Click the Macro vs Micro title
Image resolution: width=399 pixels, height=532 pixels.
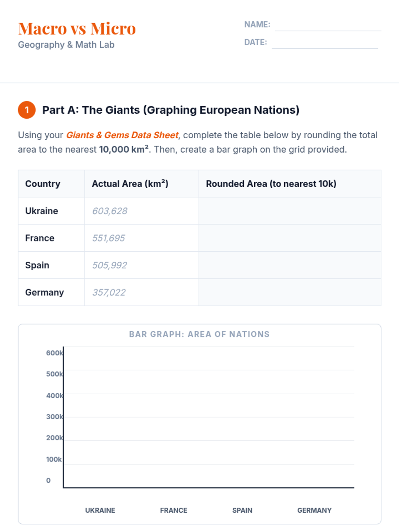(x=77, y=29)
